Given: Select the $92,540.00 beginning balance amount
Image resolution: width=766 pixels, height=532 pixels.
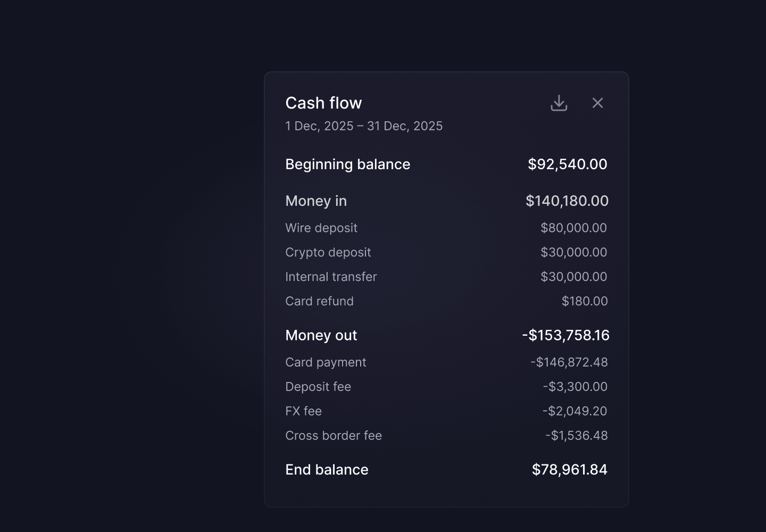Looking at the screenshot, I should tap(567, 164).
